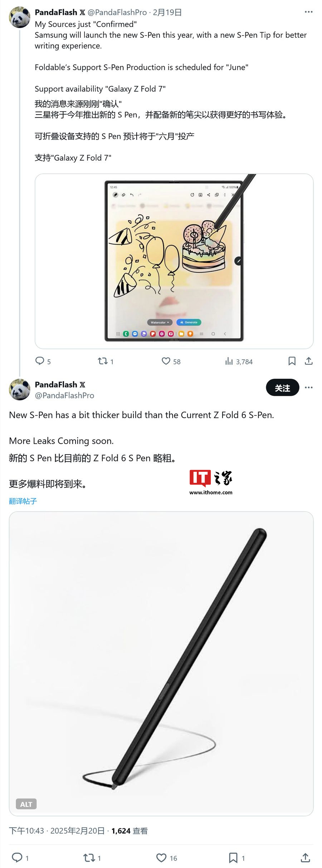Reply to the second tweet
322x868 pixels.
pos(20,858)
